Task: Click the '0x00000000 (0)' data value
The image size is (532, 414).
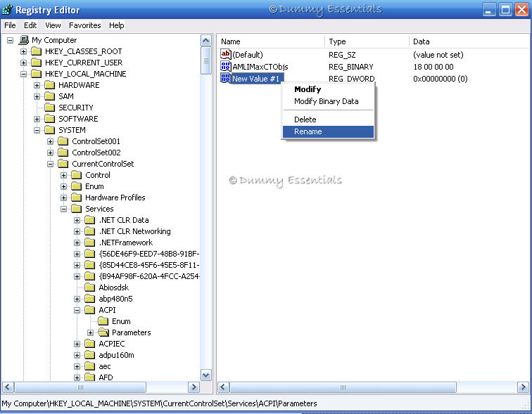Action: [x=441, y=79]
